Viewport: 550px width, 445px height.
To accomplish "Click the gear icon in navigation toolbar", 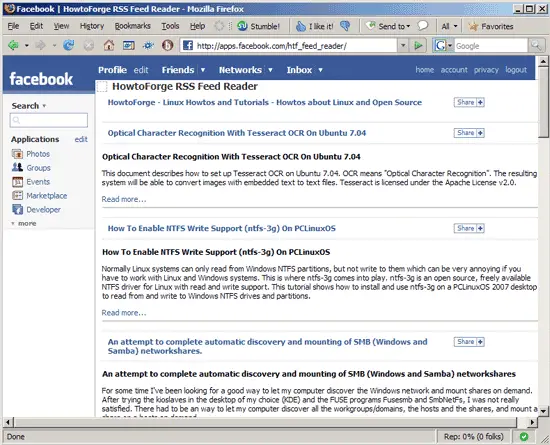I will tap(148, 46).
